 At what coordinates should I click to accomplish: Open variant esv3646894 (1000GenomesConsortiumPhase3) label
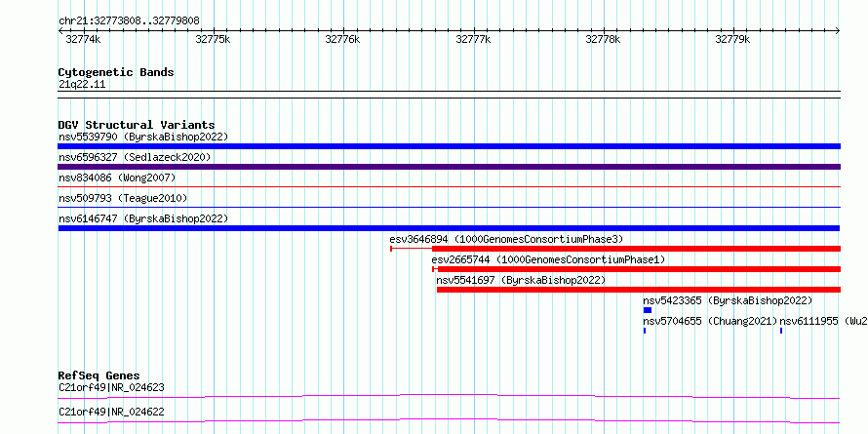pyautogui.click(x=506, y=239)
